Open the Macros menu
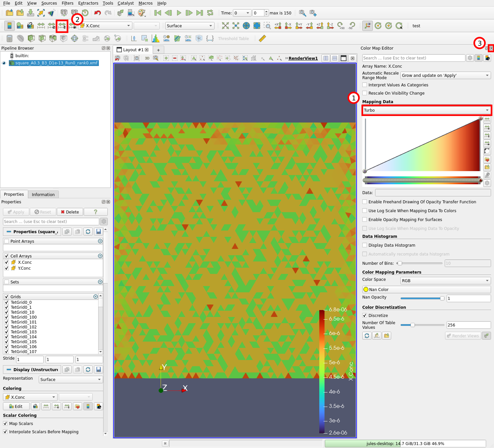The height and width of the screenshot is (448, 494). coord(146,3)
